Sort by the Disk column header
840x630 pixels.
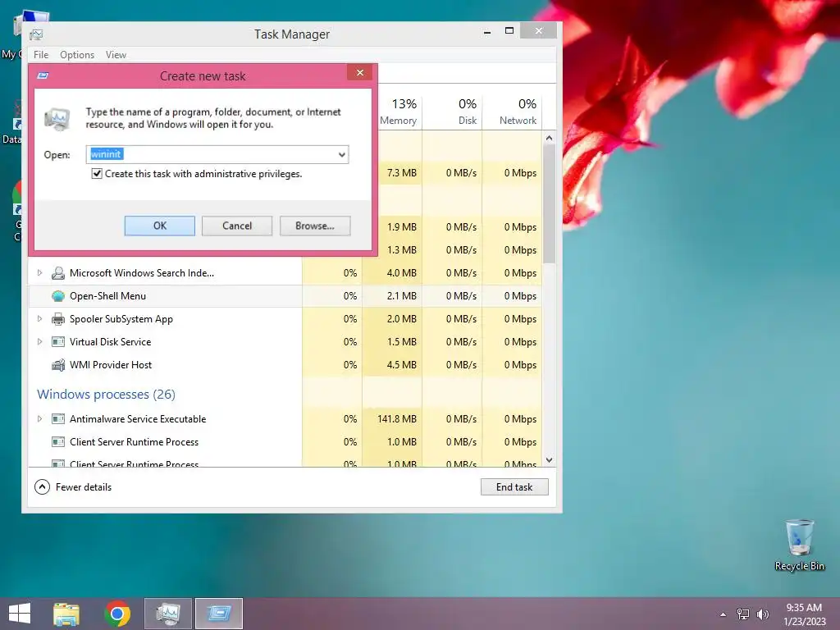pyautogui.click(x=453, y=112)
